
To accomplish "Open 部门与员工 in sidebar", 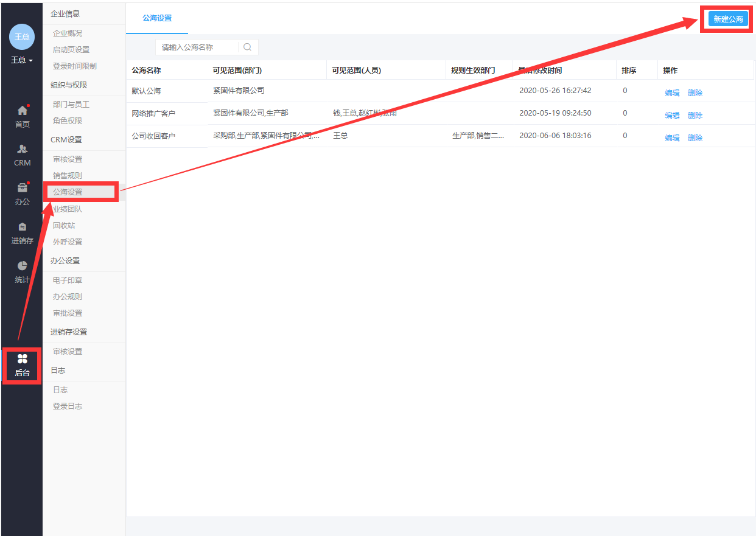I will pyautogui.click(x=71, y=104).
